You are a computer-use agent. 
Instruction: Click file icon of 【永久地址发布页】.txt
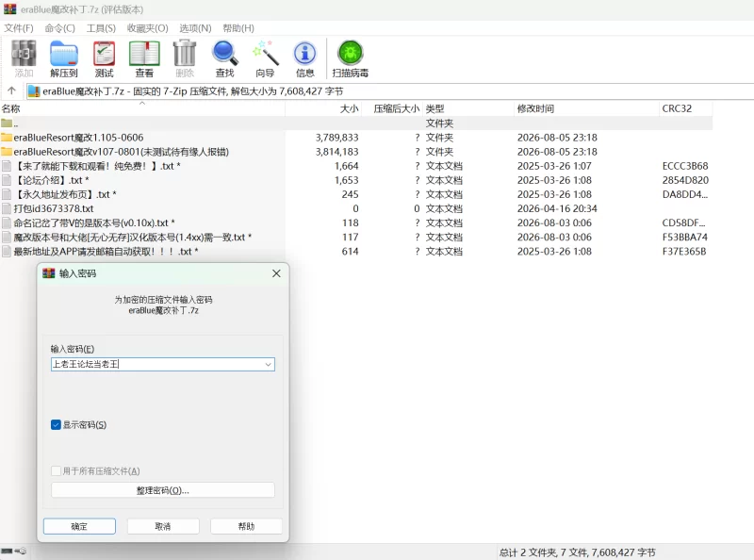7,194
